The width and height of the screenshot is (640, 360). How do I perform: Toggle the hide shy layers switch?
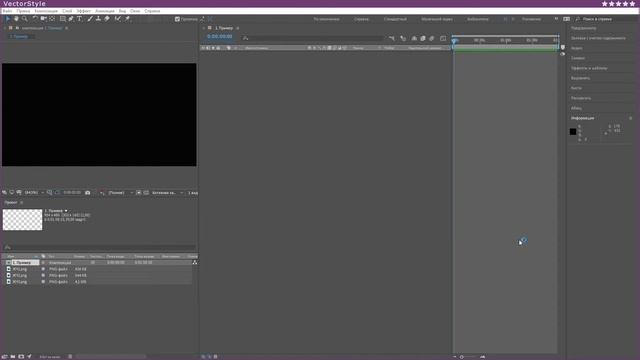(414, 38)
